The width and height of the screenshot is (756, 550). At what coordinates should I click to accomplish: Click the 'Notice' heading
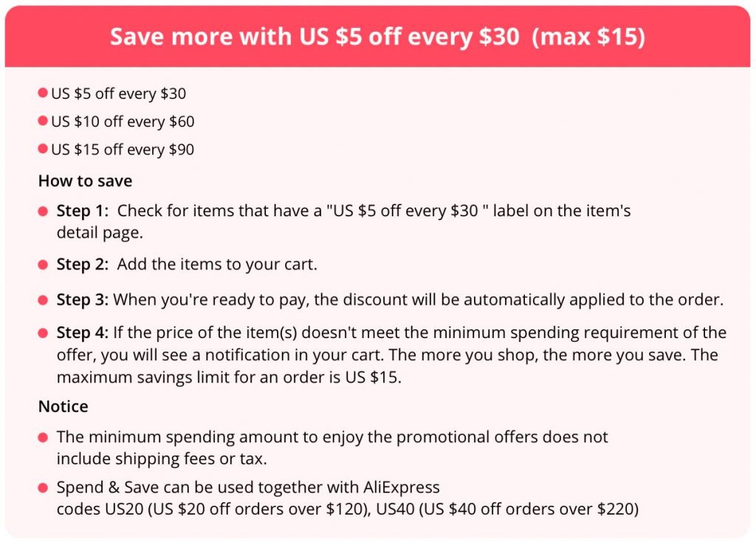(63, 406)
